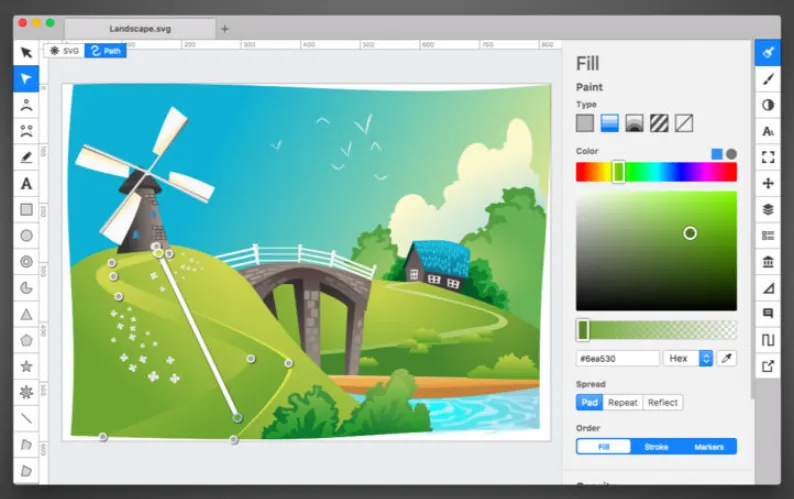794x499 pixels.
Task: Click the blue square color mode swatch
Action: (717, 154)
